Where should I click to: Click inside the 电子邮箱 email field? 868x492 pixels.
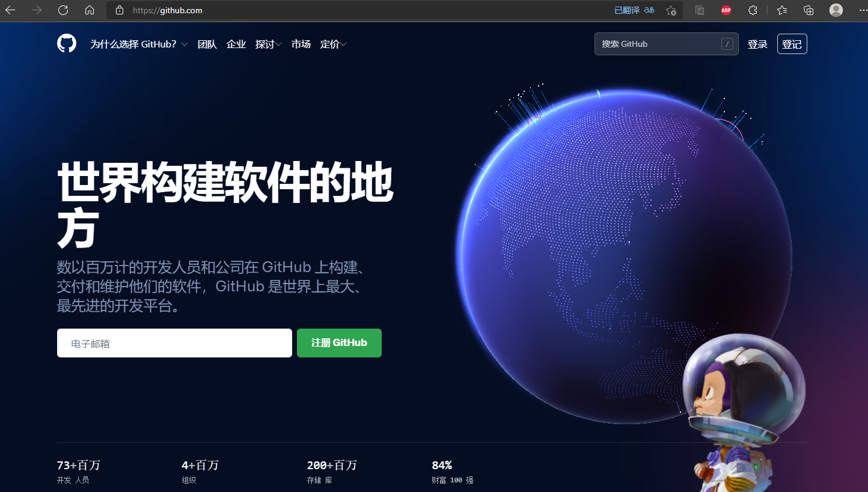coord(174,343)
